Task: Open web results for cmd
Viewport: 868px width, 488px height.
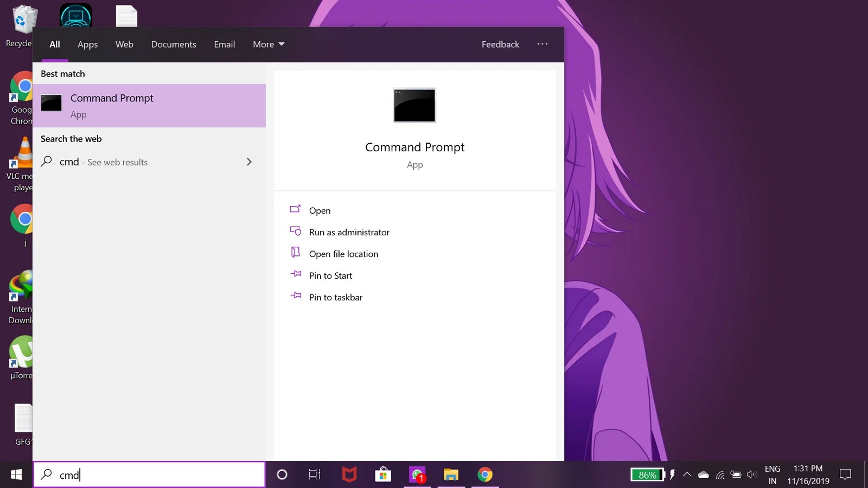Action: pos(149,162)
